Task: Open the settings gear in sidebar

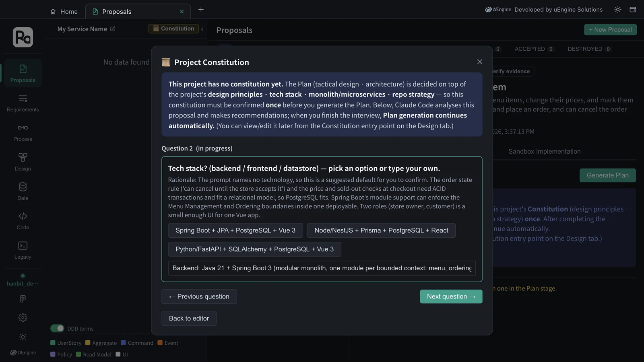Action: [23, 318]
